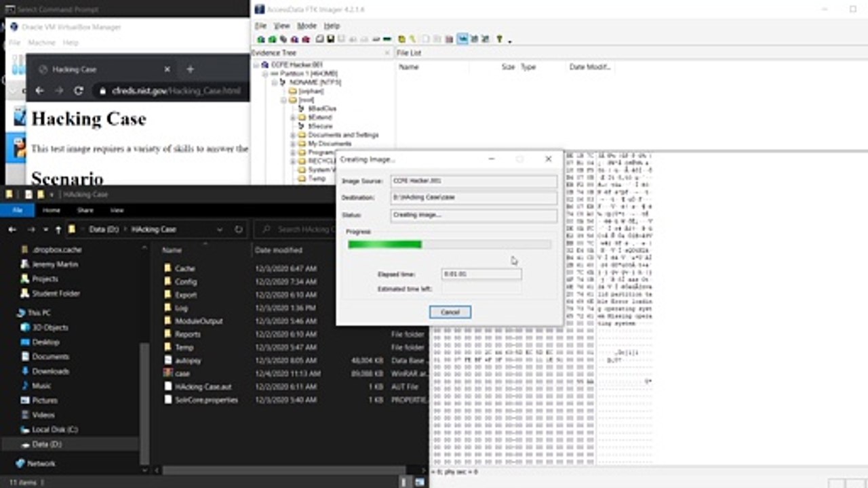This screenshot has height=488, width=868.
Task: Click browser address bar cfreds.nist.gov URL
Action: [176, 90]
